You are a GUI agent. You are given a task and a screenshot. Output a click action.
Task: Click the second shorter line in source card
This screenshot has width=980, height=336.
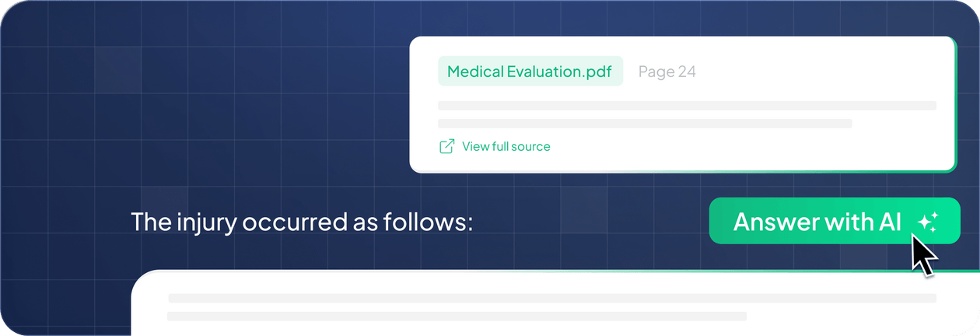point(645,124)
